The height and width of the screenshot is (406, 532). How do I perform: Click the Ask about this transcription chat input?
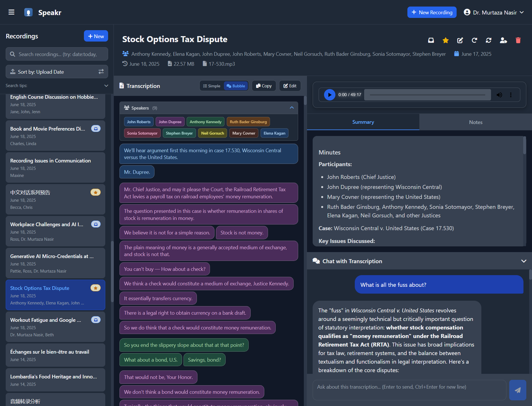[409, 390]
